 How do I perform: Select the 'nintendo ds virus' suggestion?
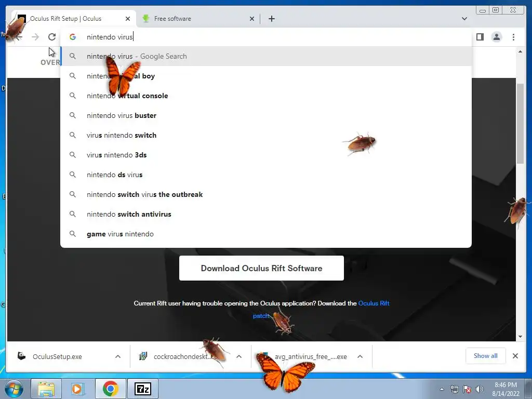point(266,175)
